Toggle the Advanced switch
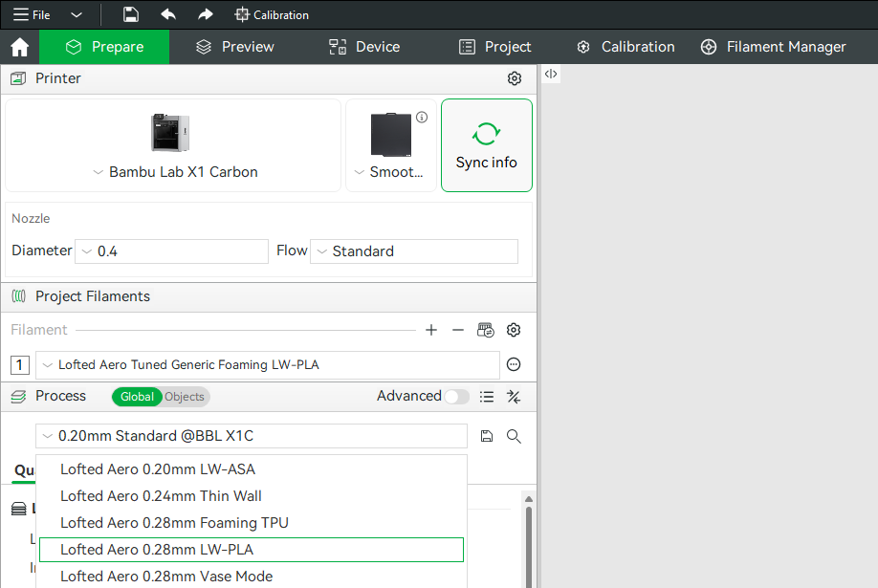 [x=456, y=397]
